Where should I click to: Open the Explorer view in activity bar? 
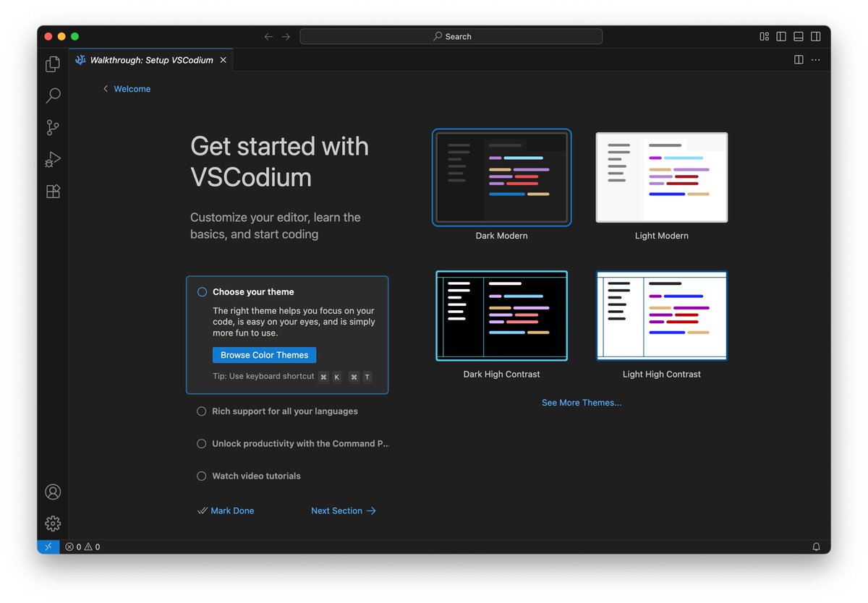click(53, 64)
